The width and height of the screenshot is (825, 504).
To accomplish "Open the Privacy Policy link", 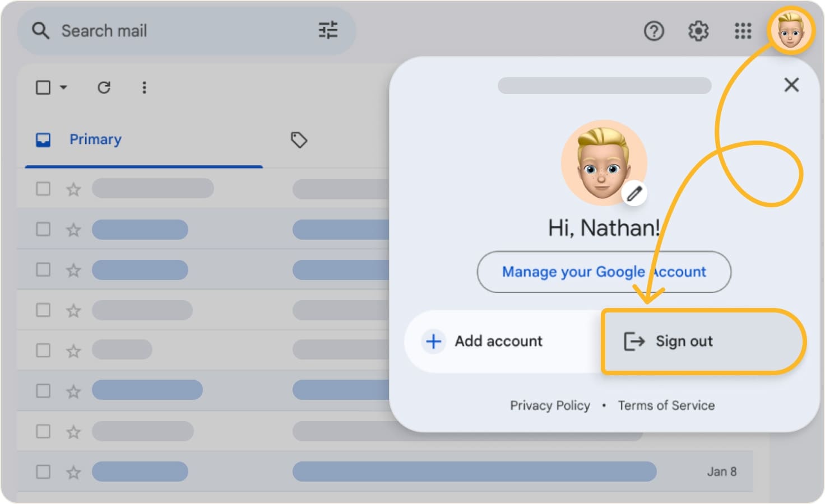I will point(550,405).
